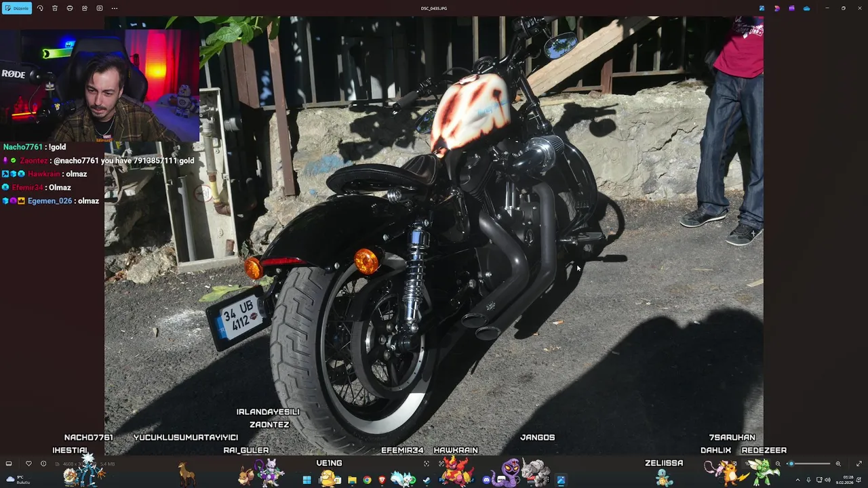Launch Google Chrome from the taskbar

(x=367, y=480)
